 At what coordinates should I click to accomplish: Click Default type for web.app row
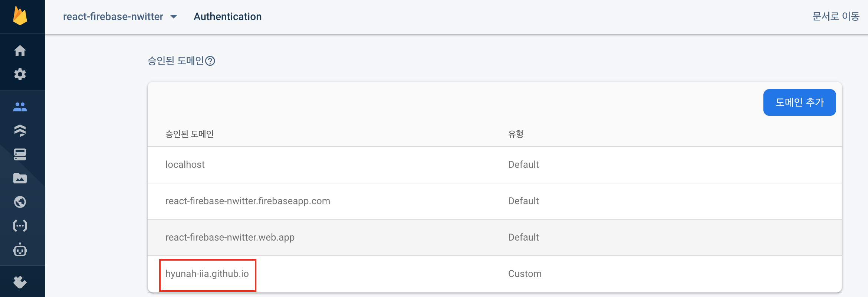click(523, 237)
